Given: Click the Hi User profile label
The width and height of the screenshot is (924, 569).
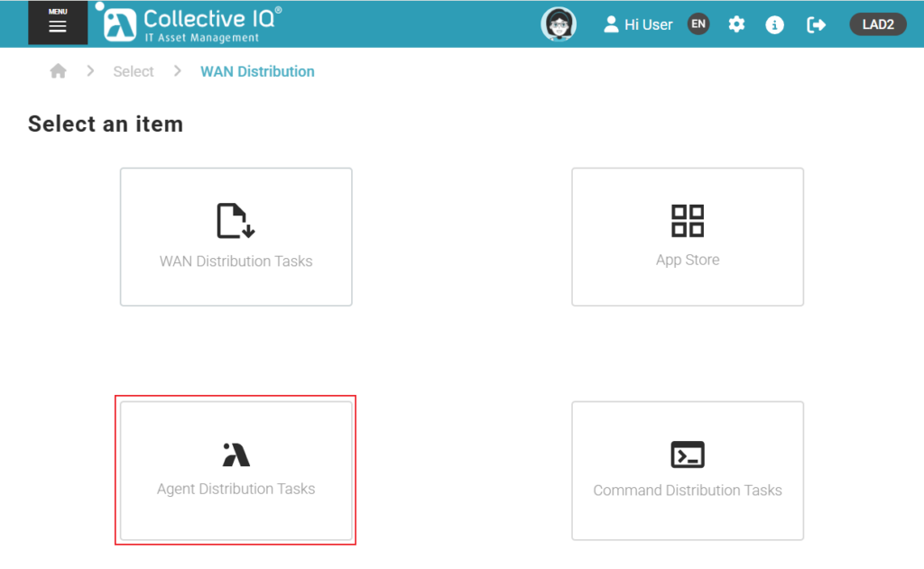Looking at the screenshot, I should [x=638, y=24].
